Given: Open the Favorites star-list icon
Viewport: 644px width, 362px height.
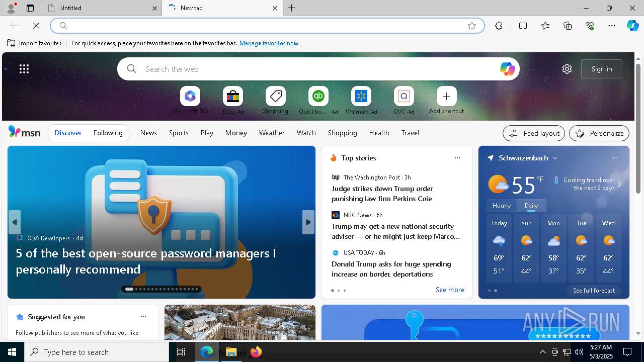Looking at the screenshot, I should 545,26.
